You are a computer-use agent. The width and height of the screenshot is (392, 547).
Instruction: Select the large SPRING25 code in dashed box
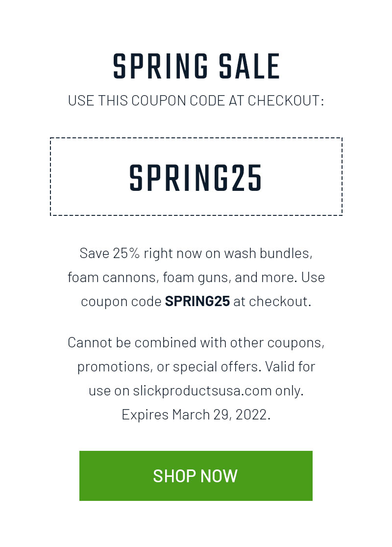click(x=196, y=178)
